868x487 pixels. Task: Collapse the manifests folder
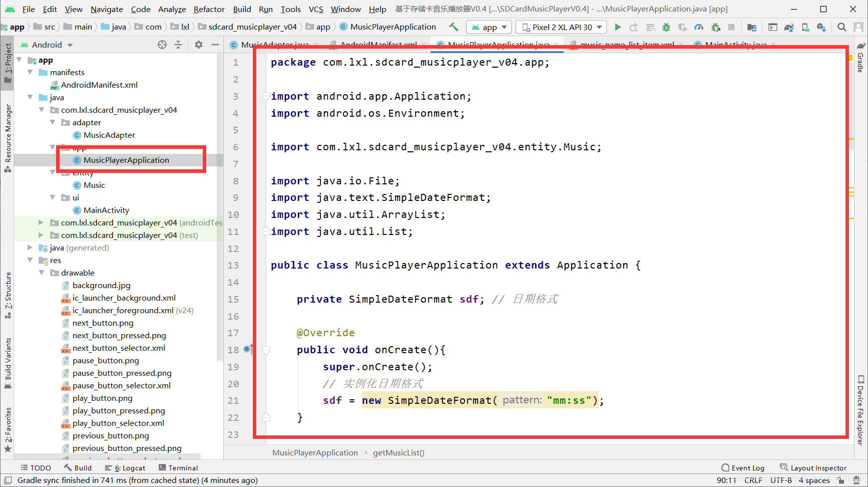[30, 72]
